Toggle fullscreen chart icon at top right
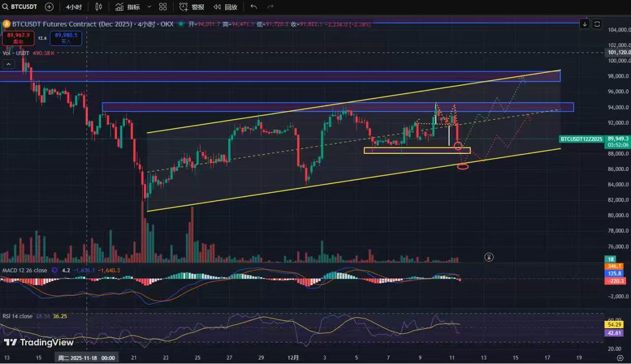631x364 pixels. (597, 24)
